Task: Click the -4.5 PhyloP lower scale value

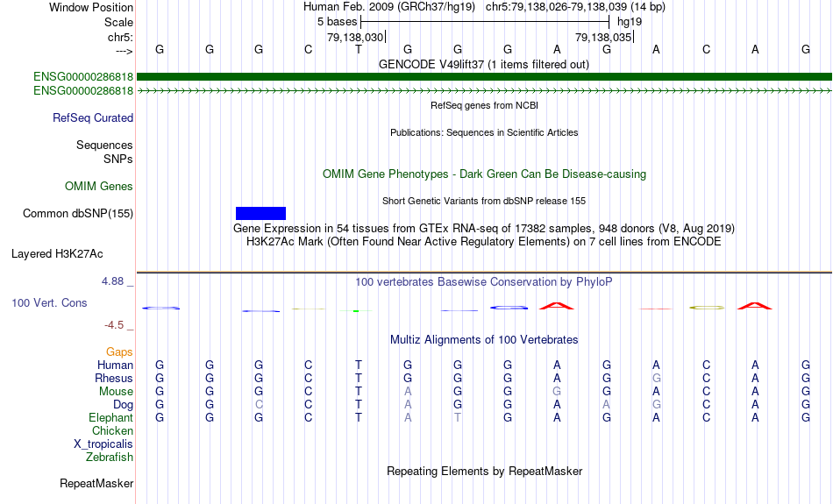Action: tap(114, 325)
